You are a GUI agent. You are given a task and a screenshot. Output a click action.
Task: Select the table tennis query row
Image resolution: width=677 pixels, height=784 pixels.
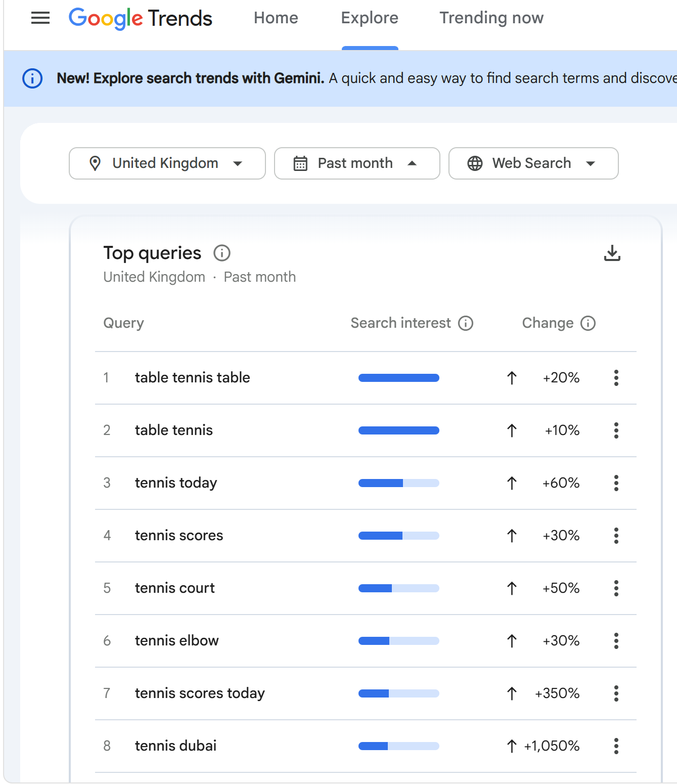174,430
